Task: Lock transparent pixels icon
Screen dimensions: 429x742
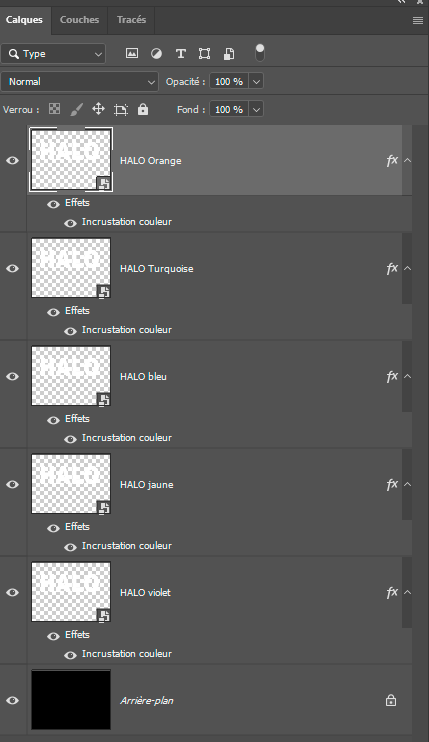Action: 54,109
